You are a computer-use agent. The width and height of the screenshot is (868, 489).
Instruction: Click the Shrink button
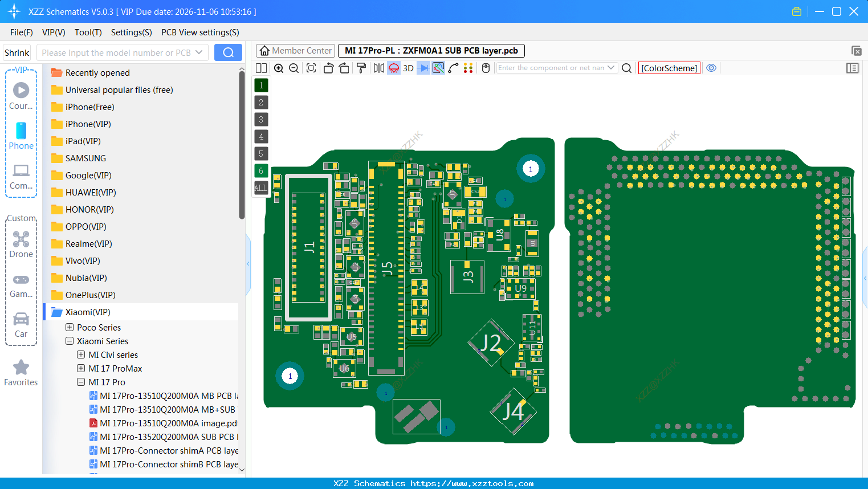17,52
